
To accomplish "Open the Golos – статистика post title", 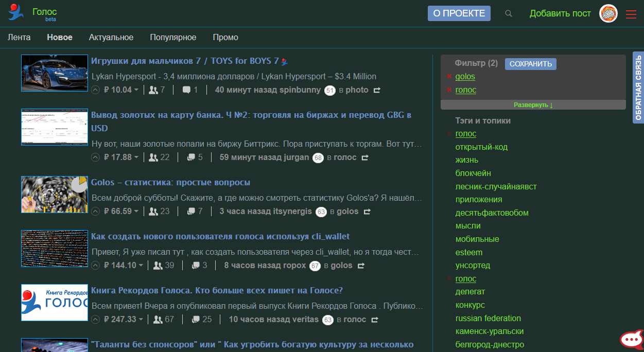I will coord(170,183).
